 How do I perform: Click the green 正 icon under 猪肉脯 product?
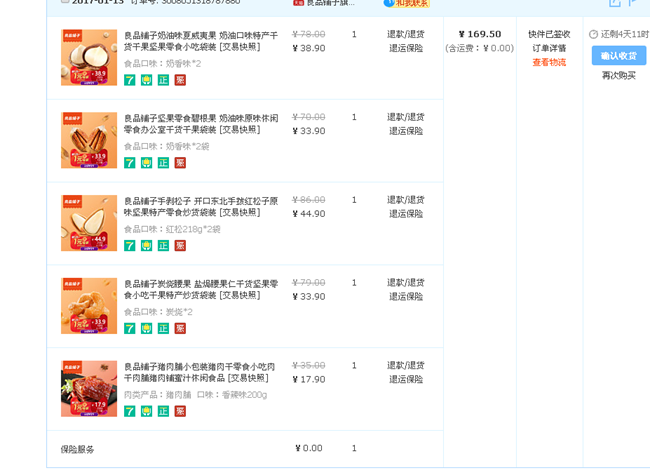[163, 411]
